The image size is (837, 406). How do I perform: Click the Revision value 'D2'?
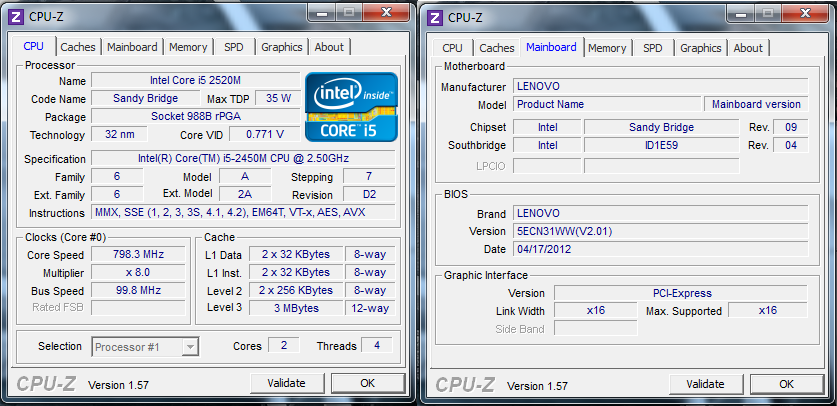[369, 194]
